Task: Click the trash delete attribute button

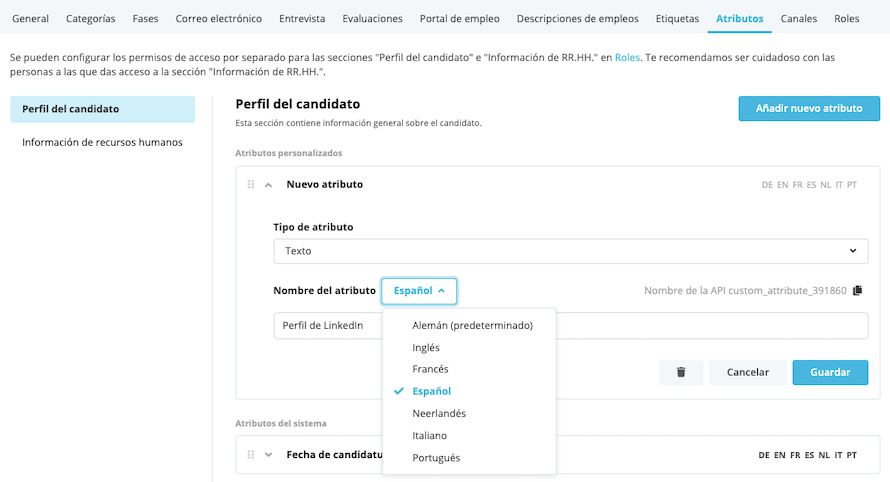Action: [x=681, y=372]
